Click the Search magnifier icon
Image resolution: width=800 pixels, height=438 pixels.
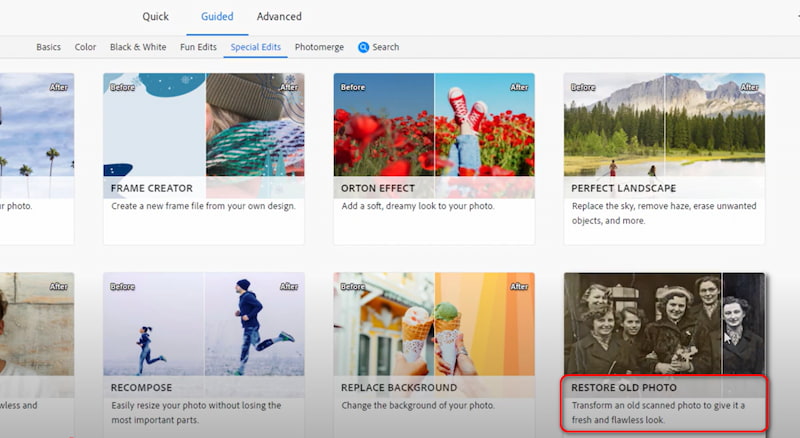(x=363, y=47)
